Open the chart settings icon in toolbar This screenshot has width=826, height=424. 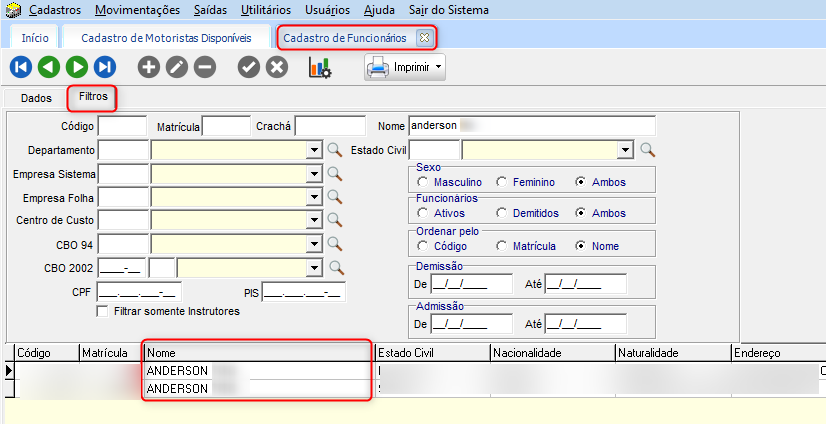click(x=319, y=68)
